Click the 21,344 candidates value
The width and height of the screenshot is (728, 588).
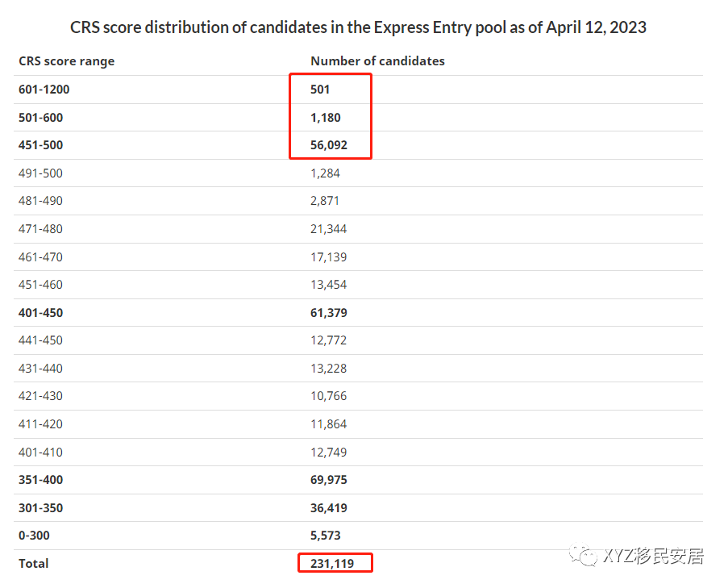tap(329, 229)
